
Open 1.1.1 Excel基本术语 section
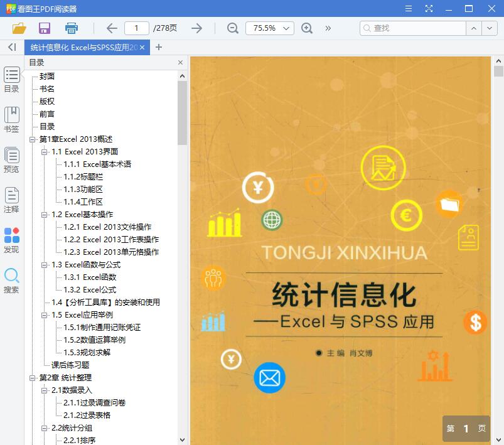point(97,164)
